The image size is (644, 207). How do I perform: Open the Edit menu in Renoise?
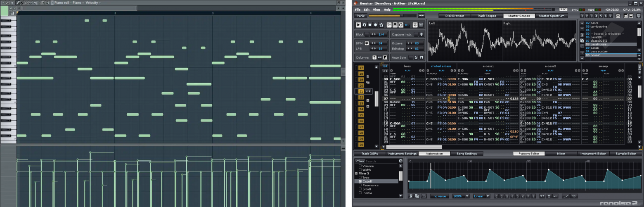(x=367, y=10)
